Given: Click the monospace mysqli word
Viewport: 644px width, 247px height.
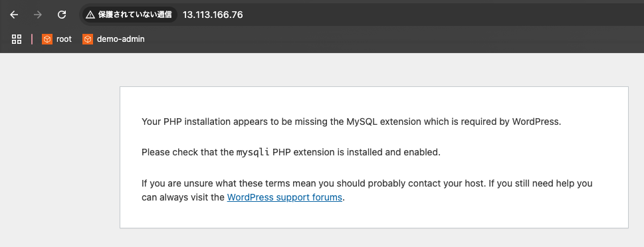Looking at the screenshot, I should point(253,152).
